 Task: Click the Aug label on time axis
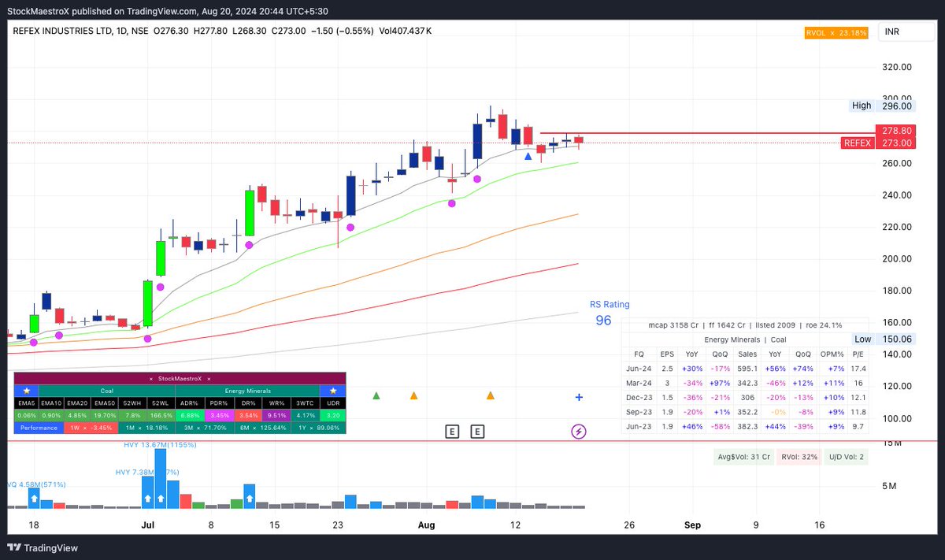[426, 525]
